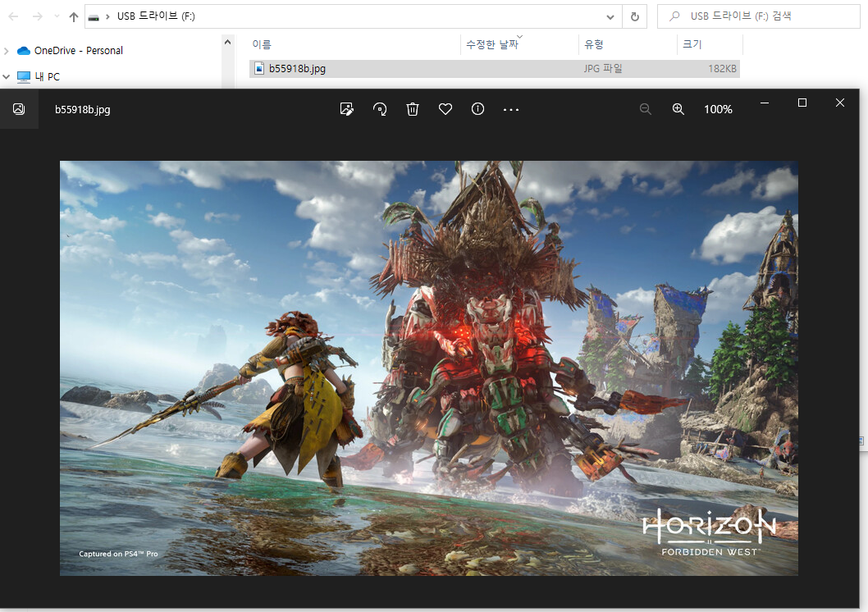Go forward in File Explorer navigation
The image size is (868, 612).
(37, 16)
